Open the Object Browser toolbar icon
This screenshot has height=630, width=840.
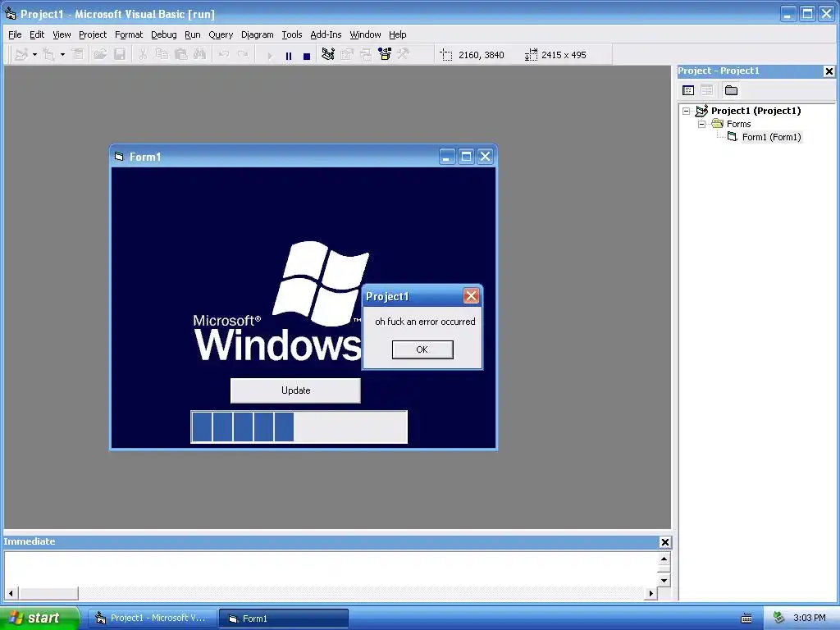[x=385, y=55]
